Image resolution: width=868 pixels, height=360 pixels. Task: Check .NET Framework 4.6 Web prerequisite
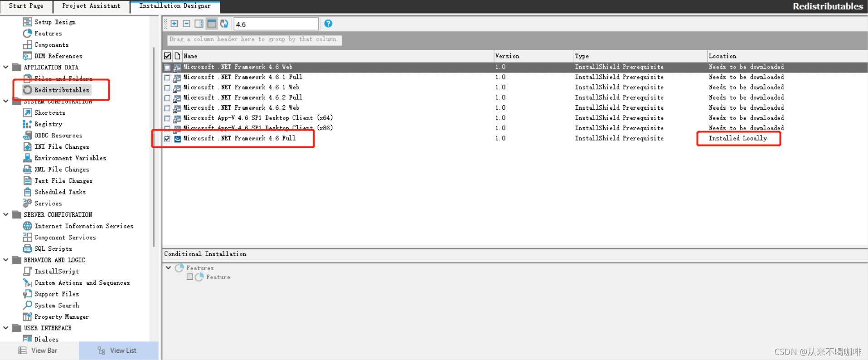(x=167, y=67)
